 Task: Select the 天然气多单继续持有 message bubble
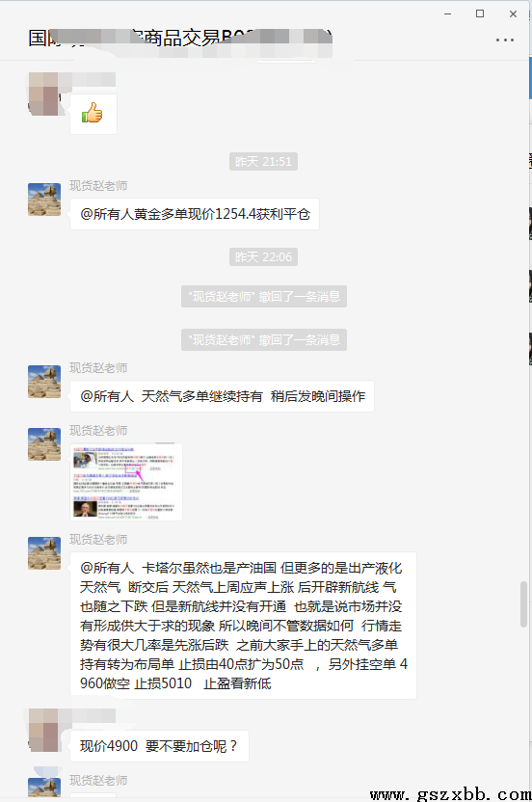click(x=222, y=396)
